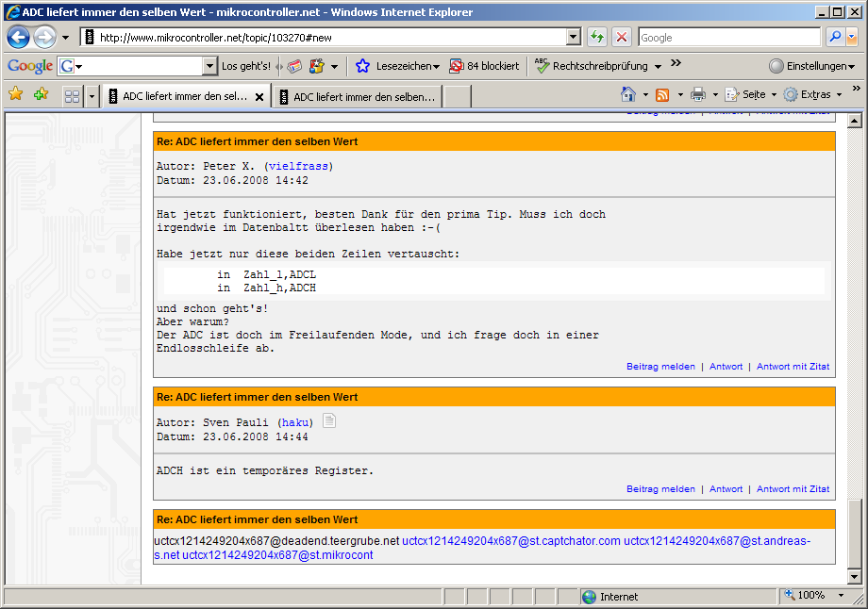Click Antwort in Peter X. post
The image size is (868, 609).
[x=726, y=366]
